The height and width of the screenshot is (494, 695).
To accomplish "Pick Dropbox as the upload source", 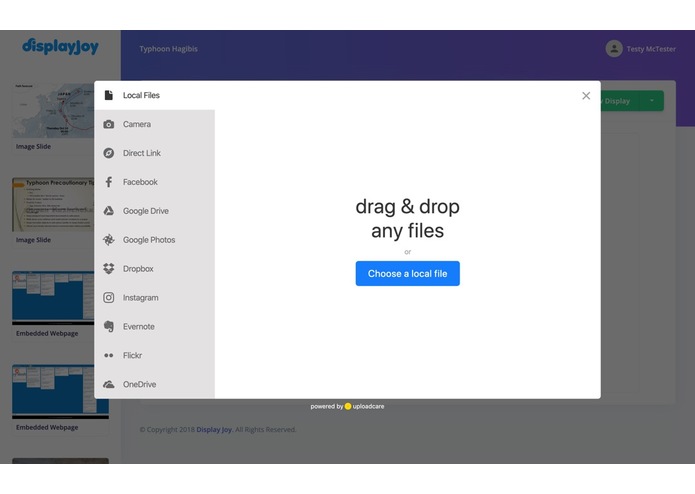I will [154, 268].
